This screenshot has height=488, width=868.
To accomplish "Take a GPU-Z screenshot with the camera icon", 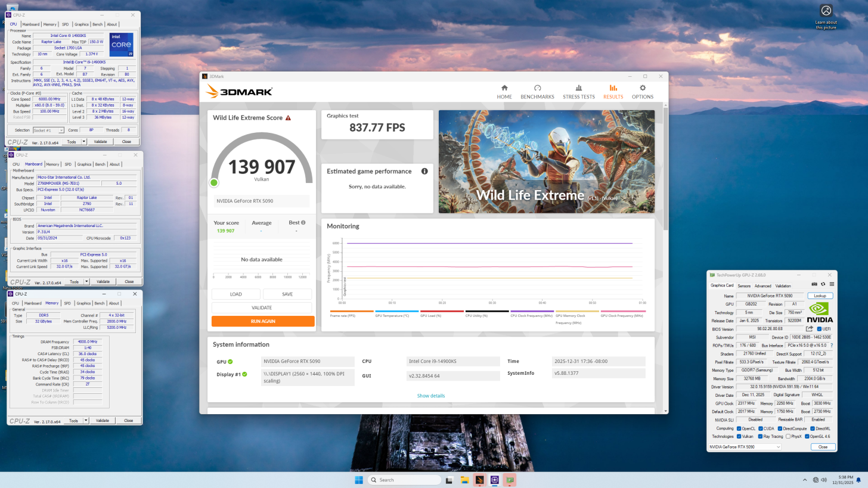I will point(814,284).
